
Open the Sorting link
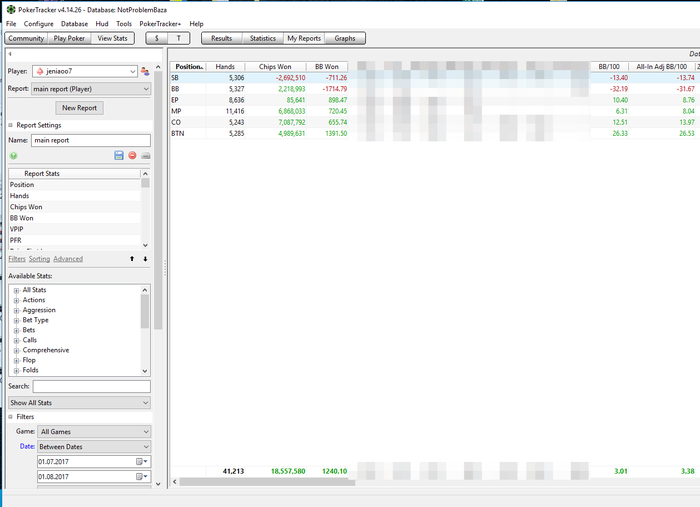coord(39,259)
